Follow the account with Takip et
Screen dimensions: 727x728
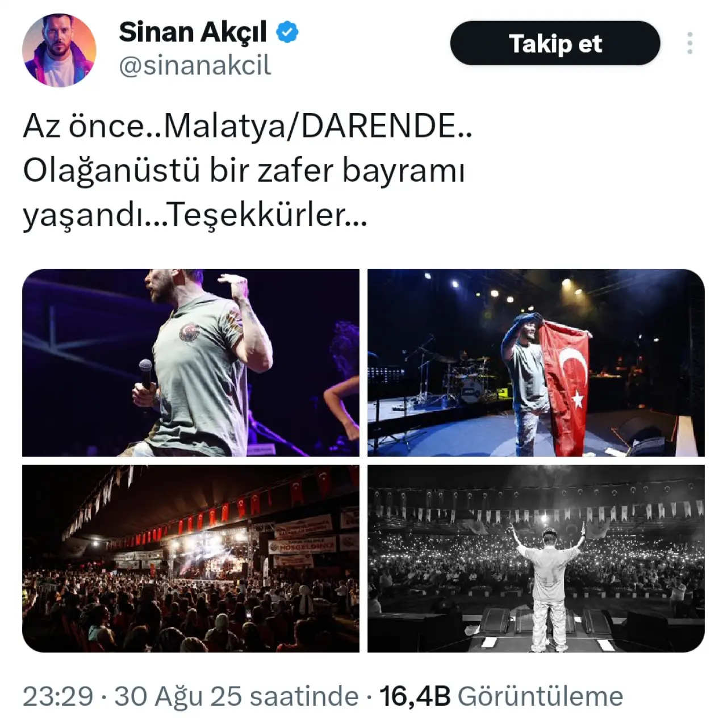click(x=555, y=43)
